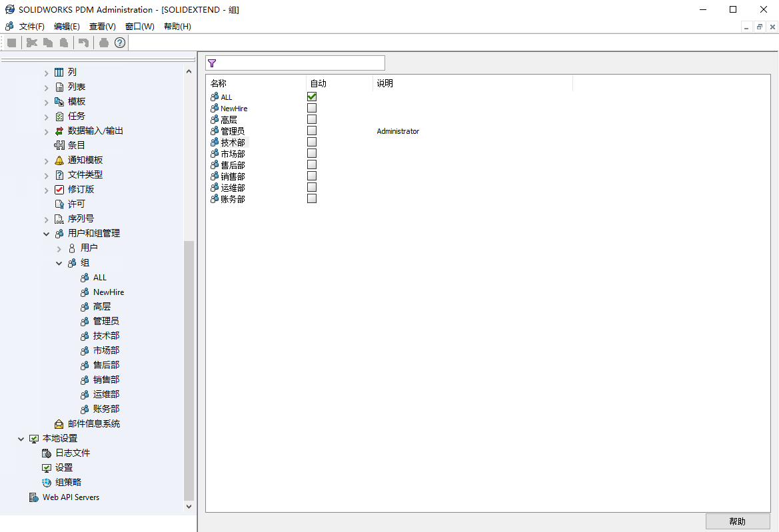Screen dimensions: 779x532
Task: Uncheck the 自动 checkbox for ALL
Action: click(x=311, y=96)
